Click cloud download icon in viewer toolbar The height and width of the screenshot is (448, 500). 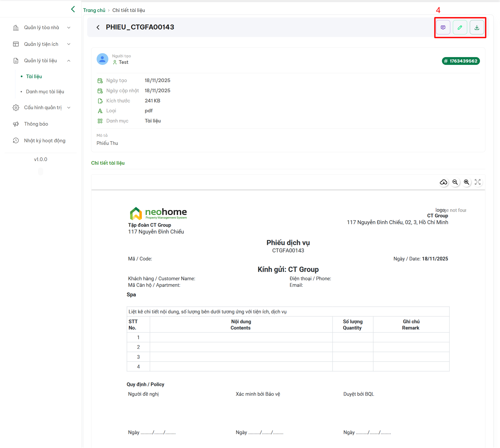443,182
